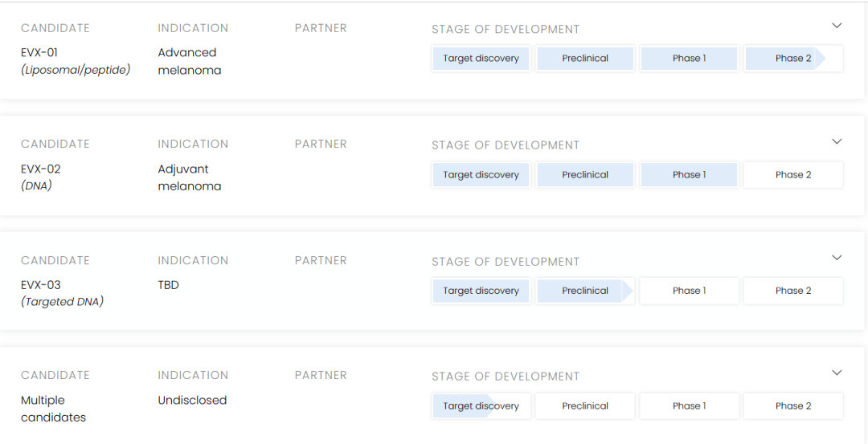
Task: Click the (Targeted DNA) label
Action: pos(63,302)
